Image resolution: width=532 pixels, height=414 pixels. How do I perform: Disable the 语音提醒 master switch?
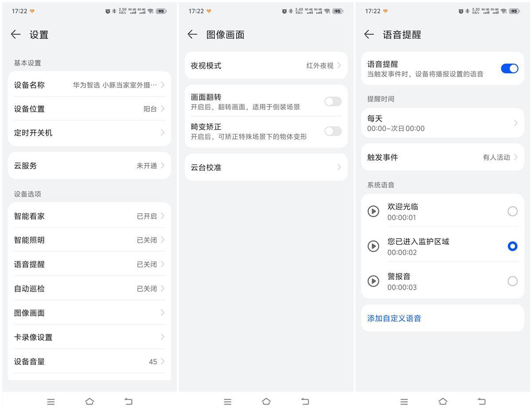click(x=509, y=68)
